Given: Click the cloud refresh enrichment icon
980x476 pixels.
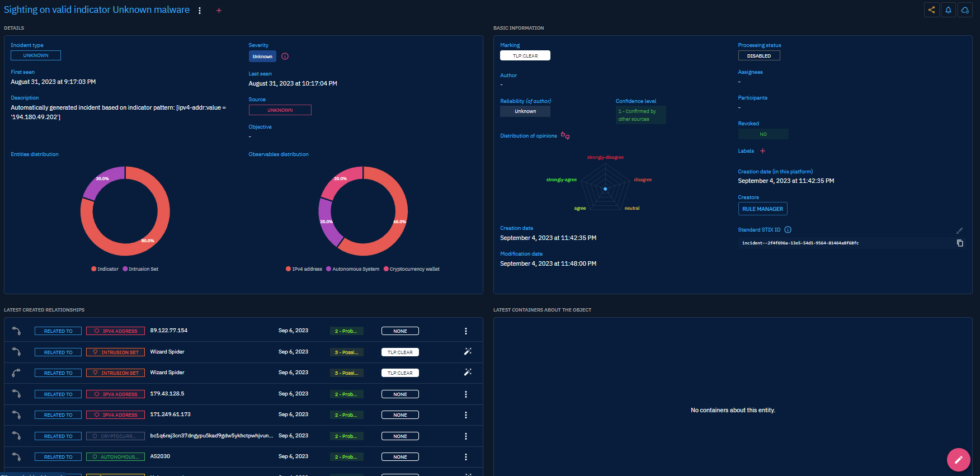Looking at the screenshot, I should point(965,10).
